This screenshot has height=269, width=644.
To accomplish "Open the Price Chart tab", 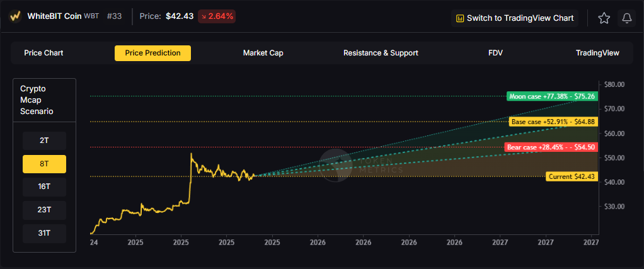I will [43, 53].
